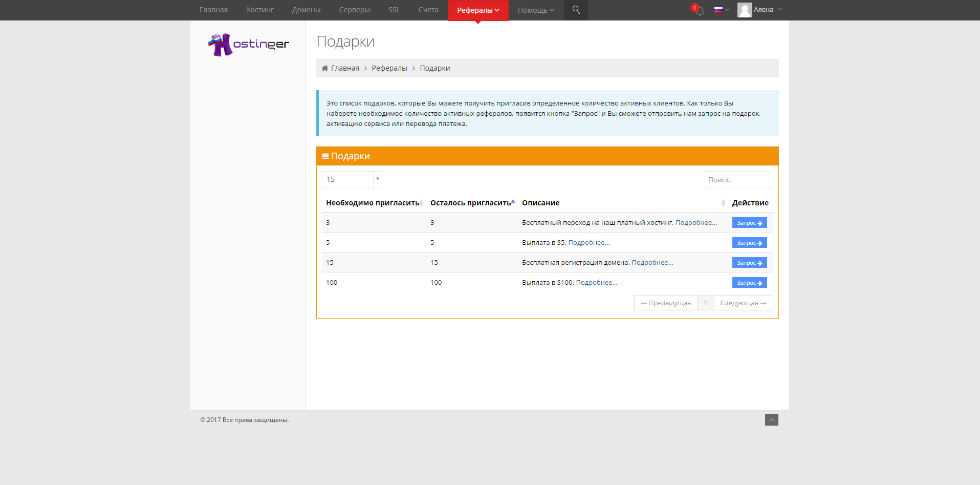
Task: Open the site search magnifier
Action: [x=576, y=10]
